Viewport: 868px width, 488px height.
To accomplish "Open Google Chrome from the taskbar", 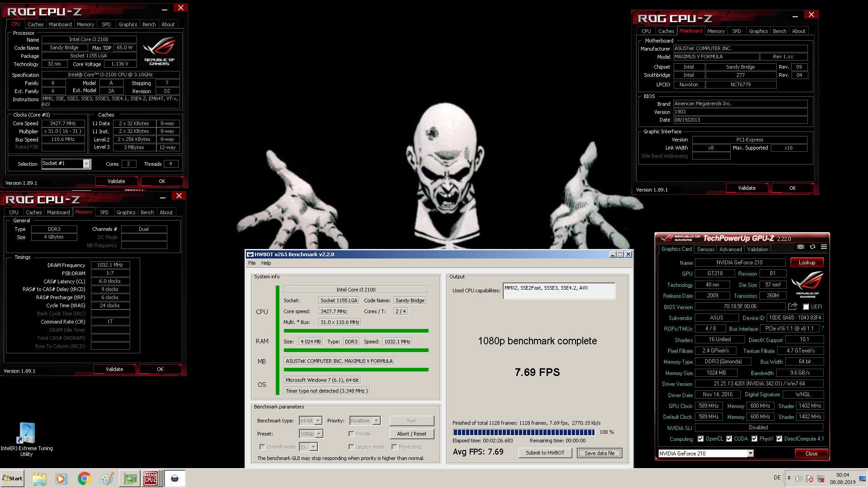I will point(84,479).
